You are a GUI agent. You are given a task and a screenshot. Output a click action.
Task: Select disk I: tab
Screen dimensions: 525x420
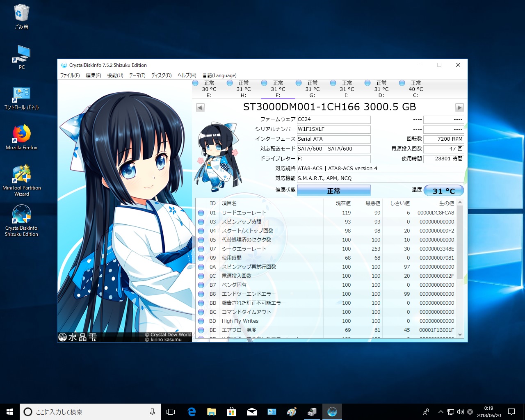tap(347, 89)
